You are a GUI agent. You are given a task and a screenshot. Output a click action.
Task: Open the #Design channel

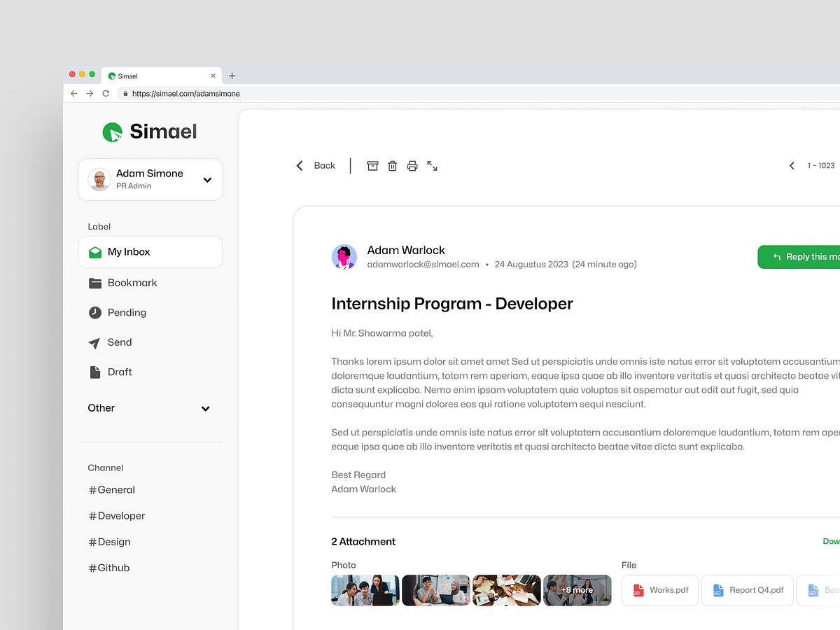[109, 542]
